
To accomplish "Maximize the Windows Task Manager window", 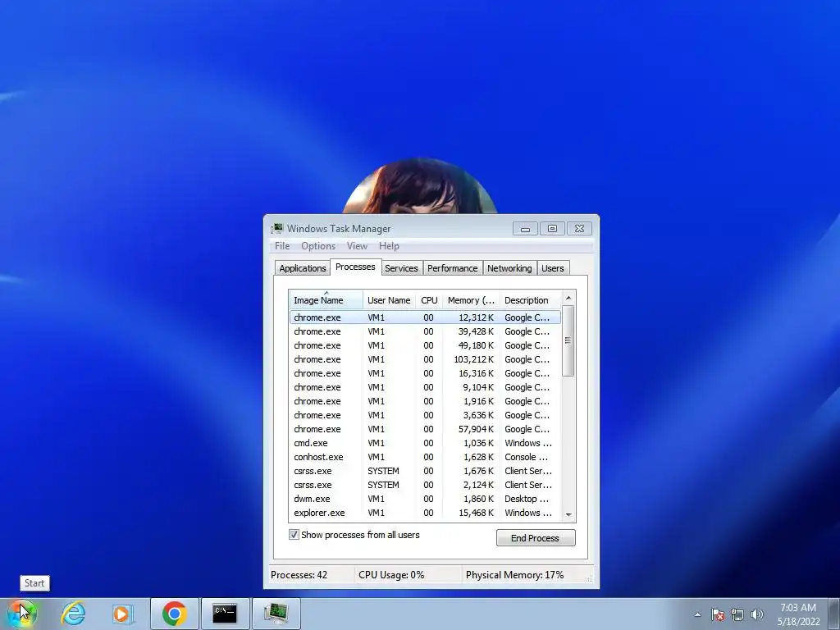I will 552,229.
